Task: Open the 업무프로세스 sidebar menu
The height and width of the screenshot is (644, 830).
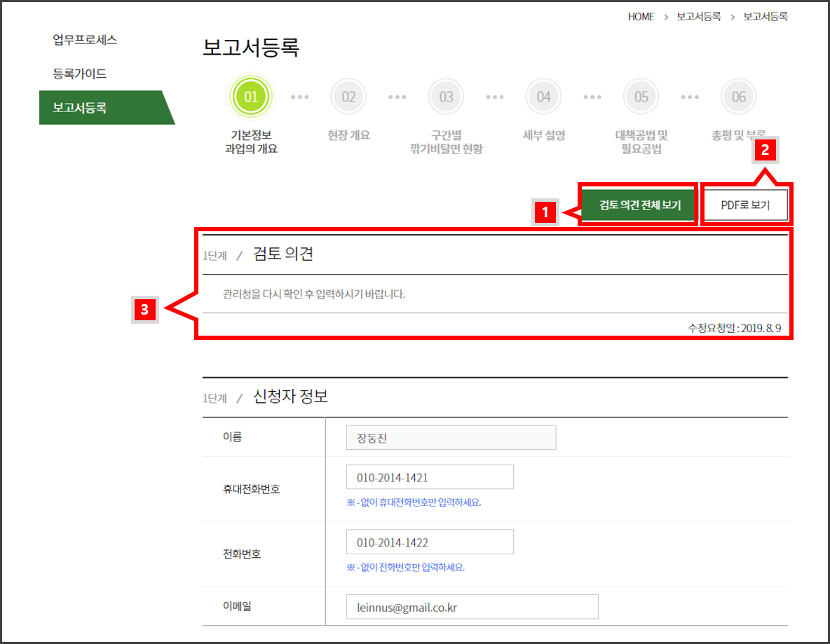Action: [85, 40]
